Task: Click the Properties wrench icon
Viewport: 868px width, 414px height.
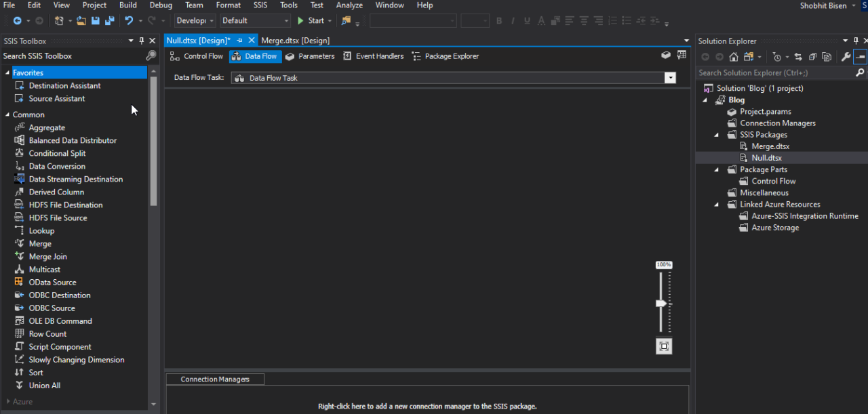Action: click(846, 57)
